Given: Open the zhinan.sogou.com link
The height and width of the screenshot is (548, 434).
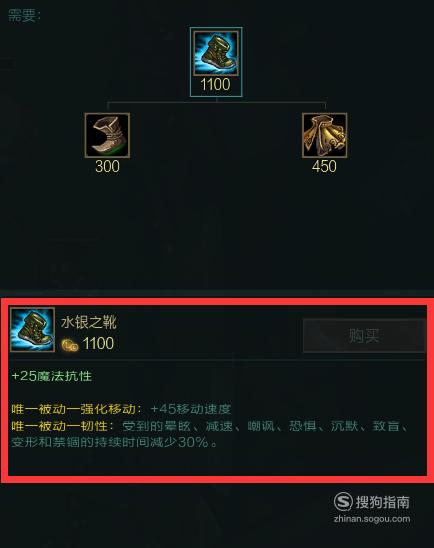Looking at the screenshot, I should (372, 519).
